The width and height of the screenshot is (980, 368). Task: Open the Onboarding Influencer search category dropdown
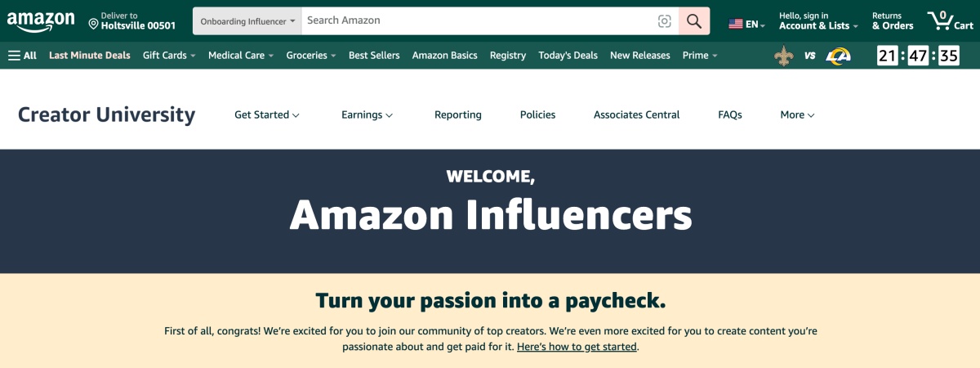(x=247, y=21)
